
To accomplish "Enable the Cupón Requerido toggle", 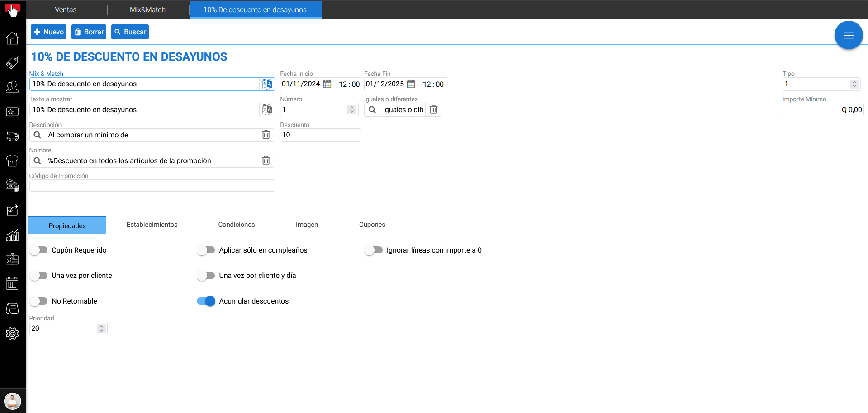I will point(39,250).
